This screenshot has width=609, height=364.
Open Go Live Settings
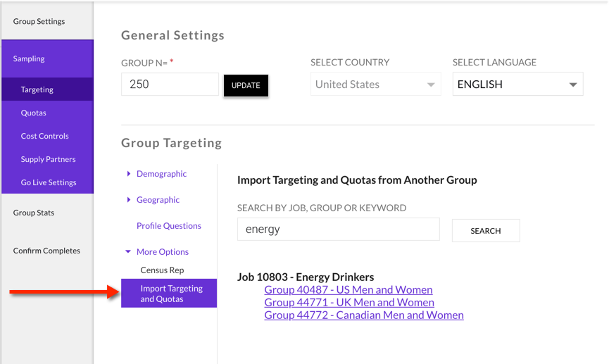click(x=49, y=182)
